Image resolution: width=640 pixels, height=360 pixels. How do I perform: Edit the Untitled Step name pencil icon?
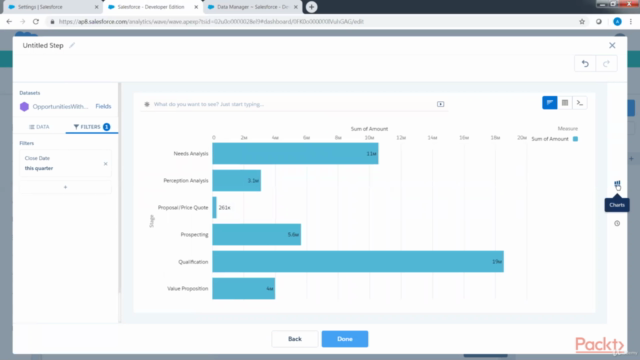tap(72, 45)
